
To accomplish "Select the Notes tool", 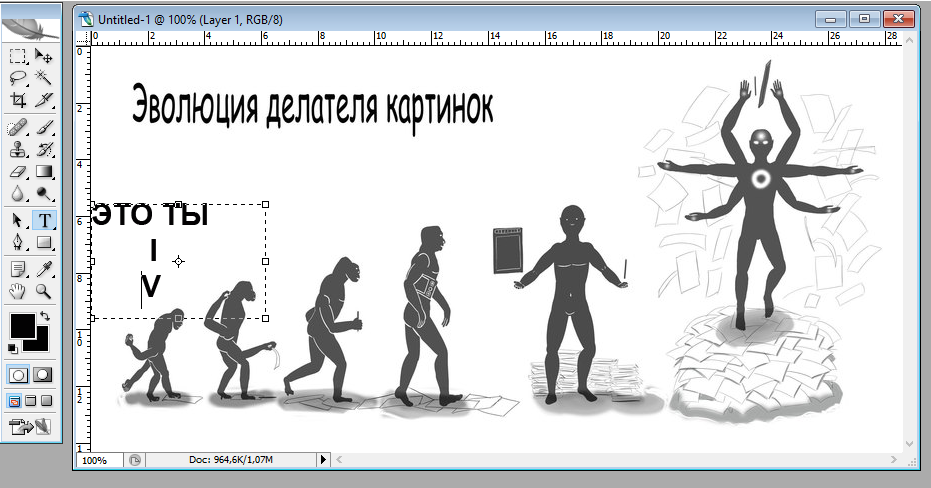I will click(x=18, y=270).
